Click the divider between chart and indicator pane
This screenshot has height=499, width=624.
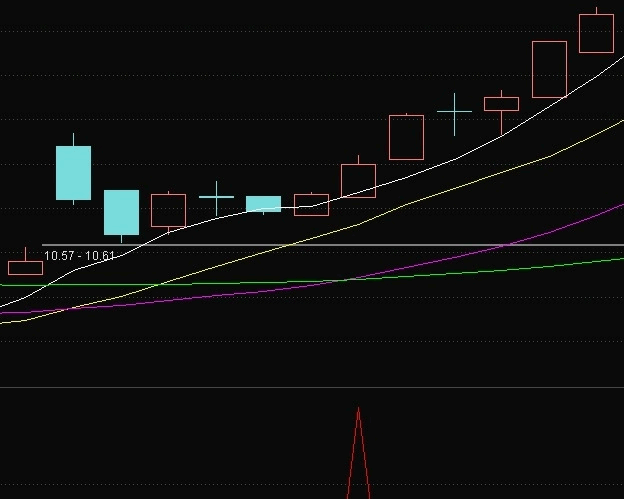pyautogui.click(x=312, y=387)
